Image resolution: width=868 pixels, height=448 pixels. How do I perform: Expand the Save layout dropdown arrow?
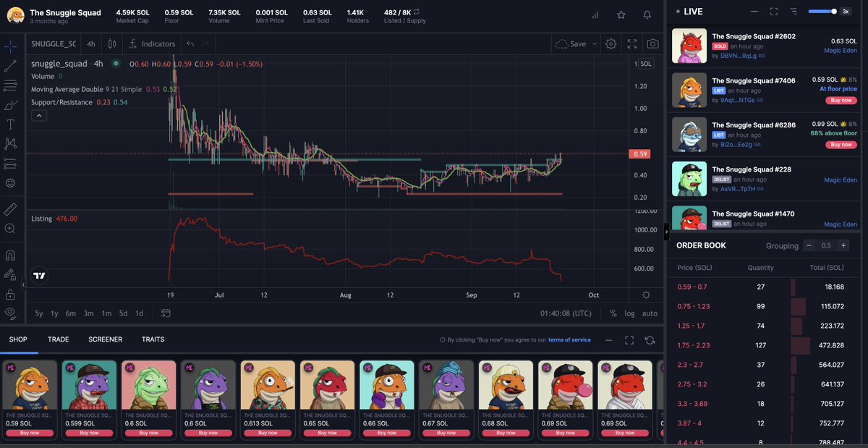tap(595, 44)
